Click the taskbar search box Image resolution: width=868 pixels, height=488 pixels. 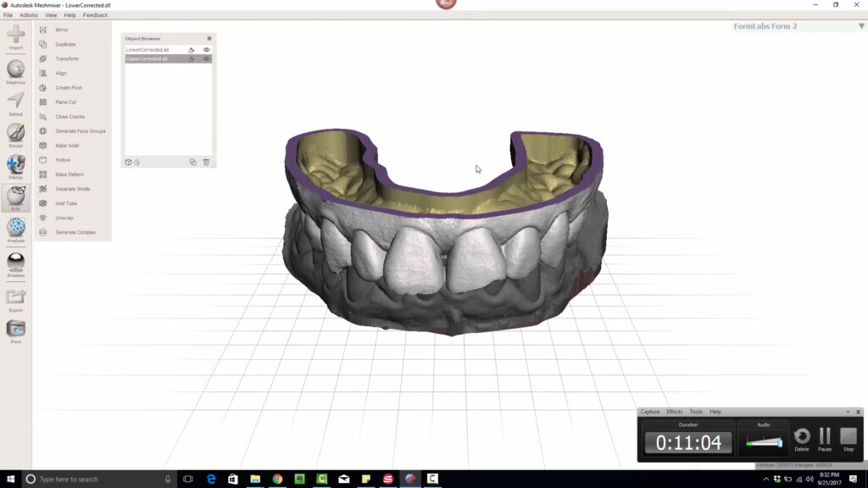tap(100, 480)
